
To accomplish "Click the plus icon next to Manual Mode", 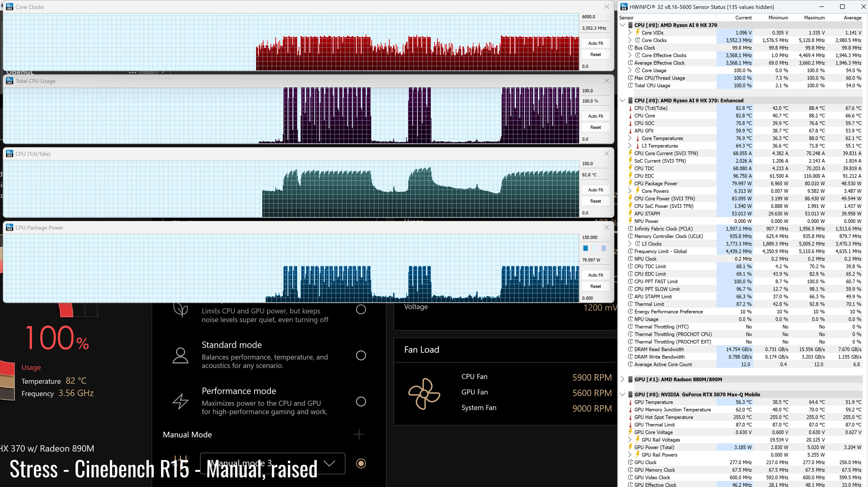I will click(x=359, y=434).
